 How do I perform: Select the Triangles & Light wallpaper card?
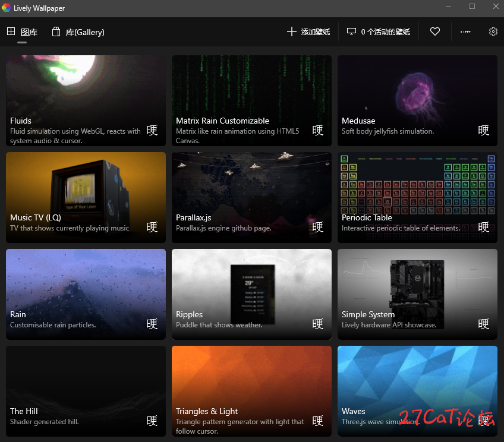coord(251,392)
